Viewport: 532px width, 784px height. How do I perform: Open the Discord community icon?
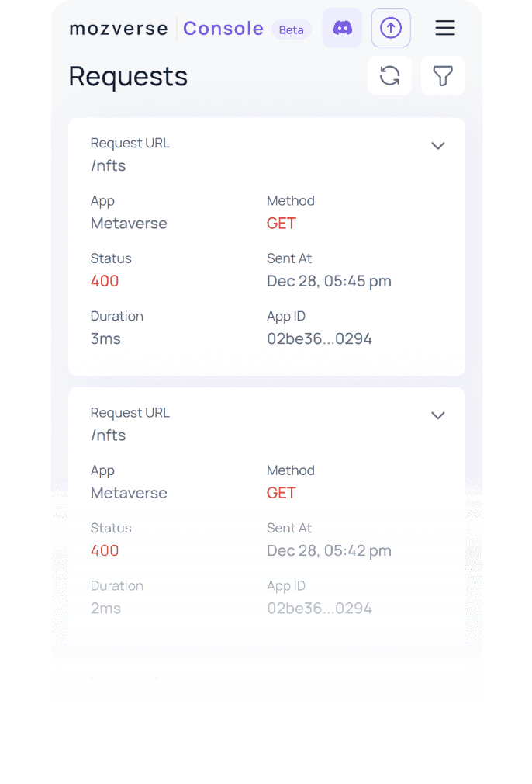[x=342, y=28]
